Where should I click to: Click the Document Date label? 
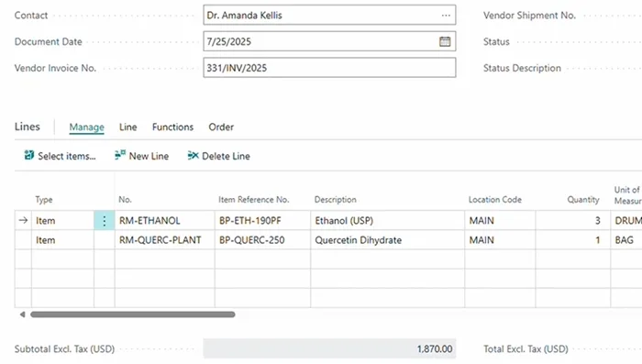pos(49,42)
